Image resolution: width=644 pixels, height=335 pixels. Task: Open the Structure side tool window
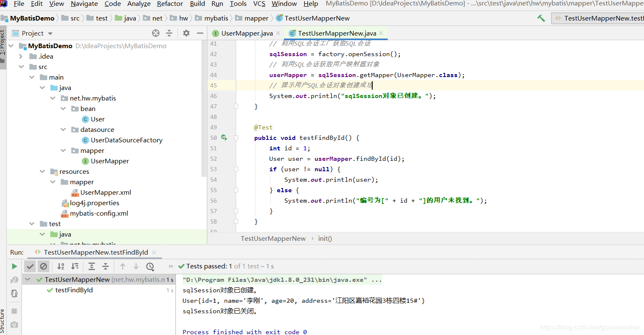click(x=3, y=321)
